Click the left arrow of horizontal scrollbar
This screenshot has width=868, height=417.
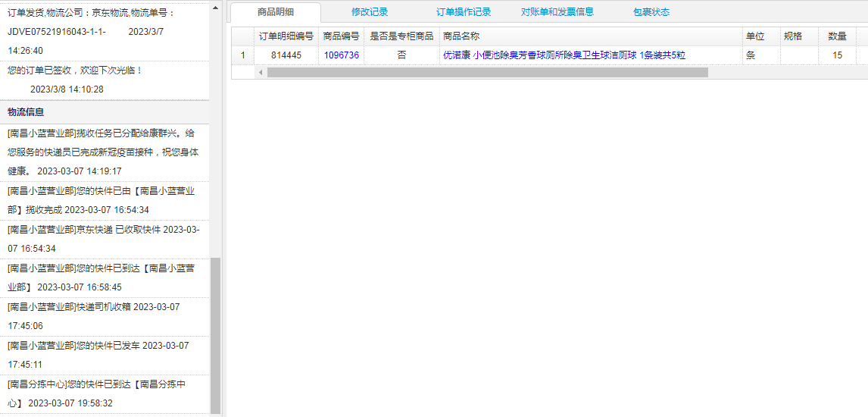(x=260, y=73)
